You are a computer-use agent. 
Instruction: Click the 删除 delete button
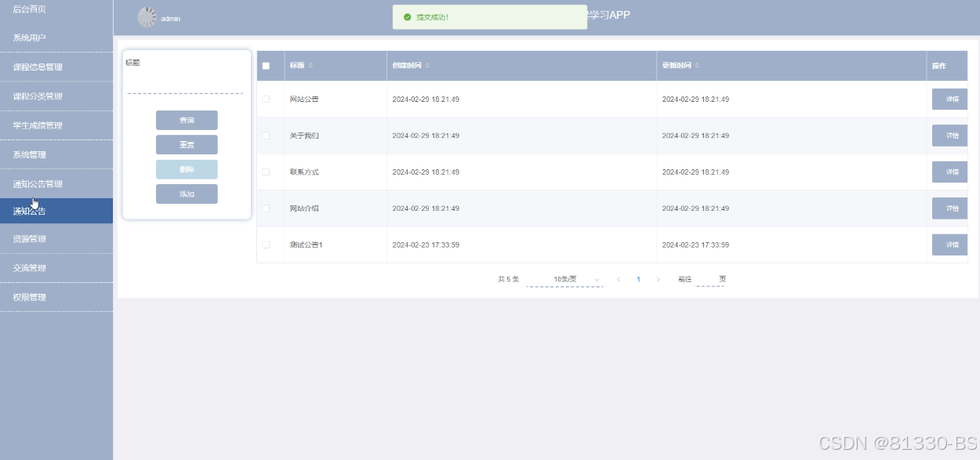click(x=187, y=169)
